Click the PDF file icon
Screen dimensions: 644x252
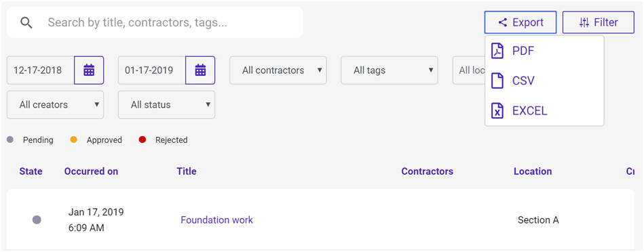click(497, 51)
